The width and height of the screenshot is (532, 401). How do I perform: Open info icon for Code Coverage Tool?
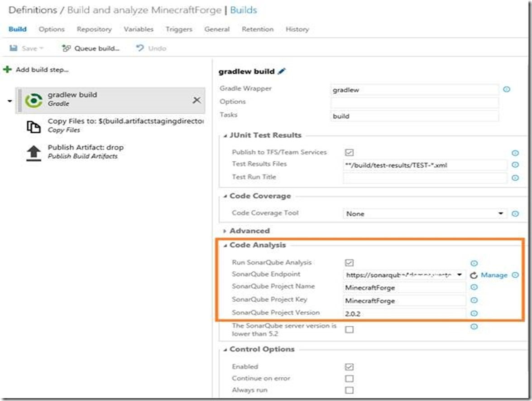pos(515,213)
